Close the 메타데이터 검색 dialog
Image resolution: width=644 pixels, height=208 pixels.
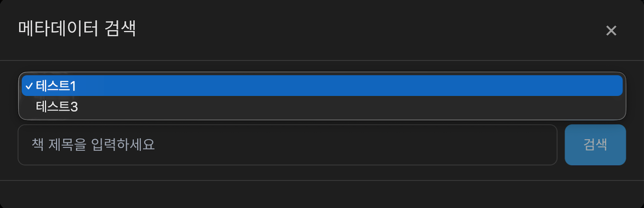[611, 31]
